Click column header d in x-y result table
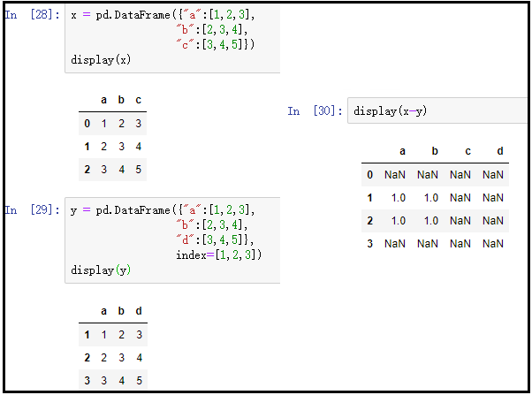532x395 pixels. point(500,151)
